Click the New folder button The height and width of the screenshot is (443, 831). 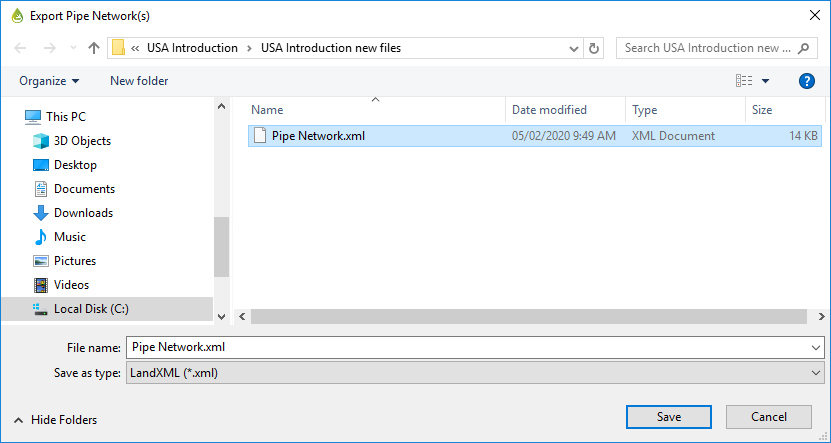coord(139,81)
